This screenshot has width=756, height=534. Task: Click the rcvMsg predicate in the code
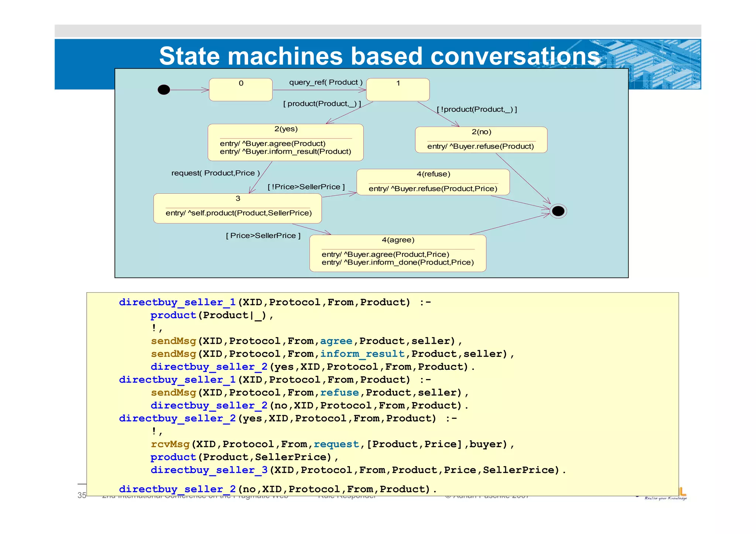pyautogui.click(x=170, y=444)
